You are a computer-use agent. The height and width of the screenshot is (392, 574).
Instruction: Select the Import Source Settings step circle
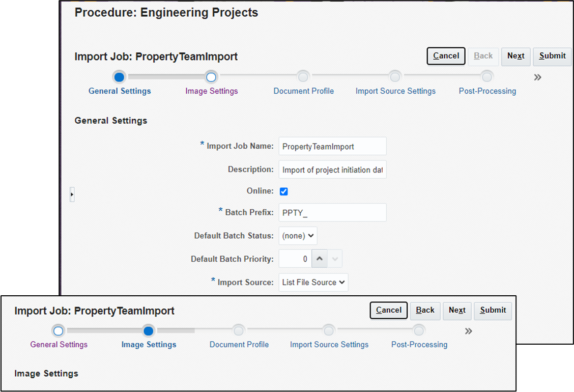click(395, 77)
